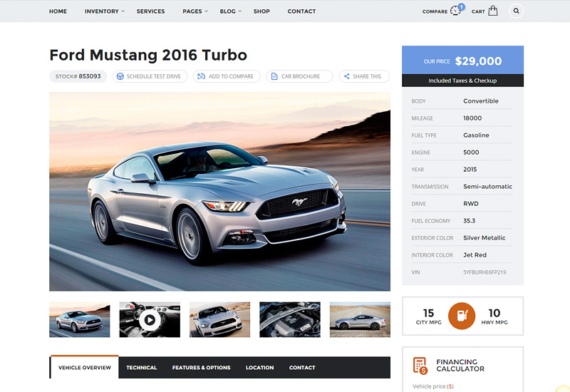This screenshot has width=570, height=392.
Task: Click the Compare link in header
Action: point(435,11)
